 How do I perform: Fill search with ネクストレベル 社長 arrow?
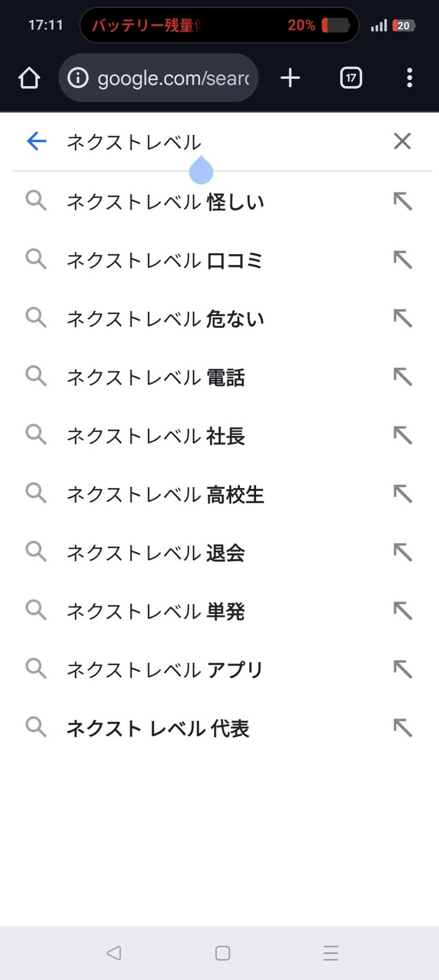point(403,435)
